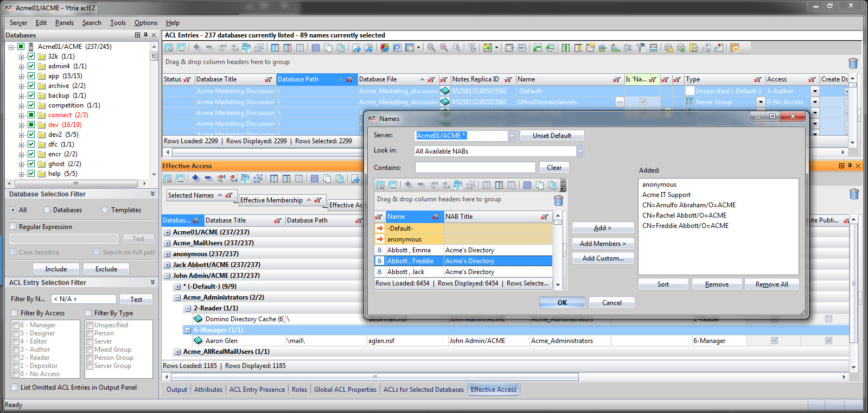Collapse the John Admin/ACME (237/237) group
This screenshot has height=413, width=868.
168,276
